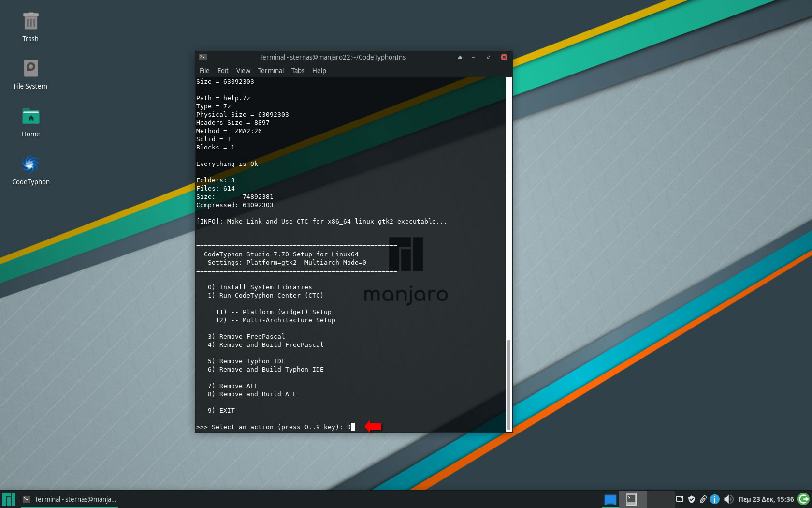
Task: Click the 'CodeTyphon Studio 7.70 Setup for Linux64' line
Action: coord(281,254)
